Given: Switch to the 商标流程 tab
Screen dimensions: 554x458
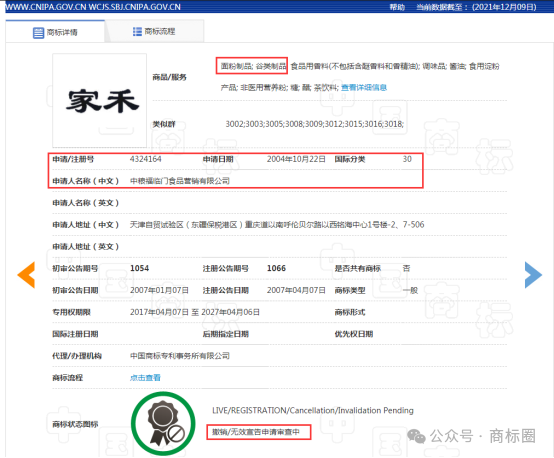Looking at the screenshot, I should [154, 31].
